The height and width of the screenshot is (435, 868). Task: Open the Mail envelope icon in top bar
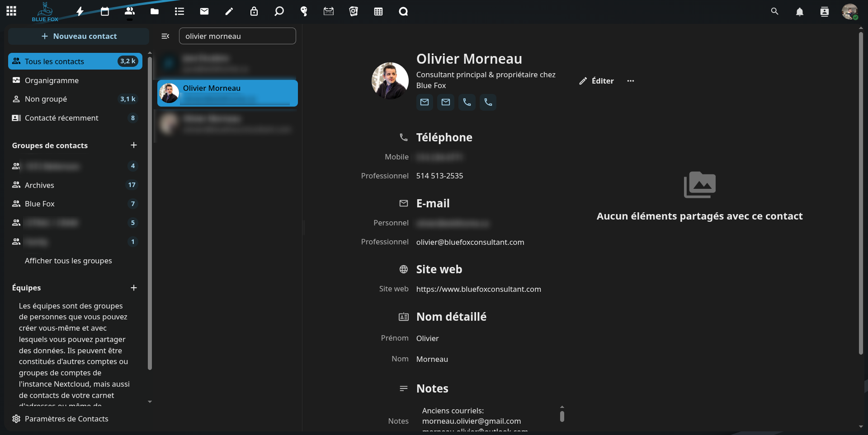click(x=204, y=12)
